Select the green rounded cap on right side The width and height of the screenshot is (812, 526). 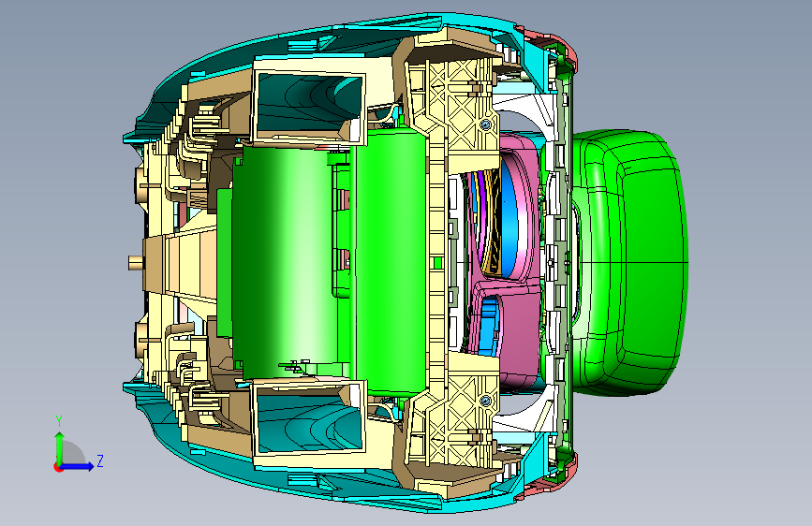[x=629, y=263]
